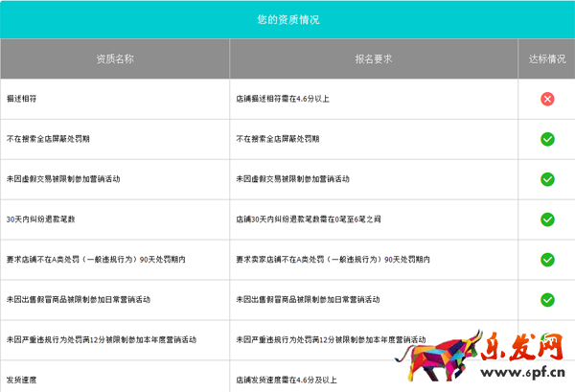Select name cell 不在搜索全店屏蔽处罚期
This screenshot has height=392, width=575.
click(x=115, y=139)
